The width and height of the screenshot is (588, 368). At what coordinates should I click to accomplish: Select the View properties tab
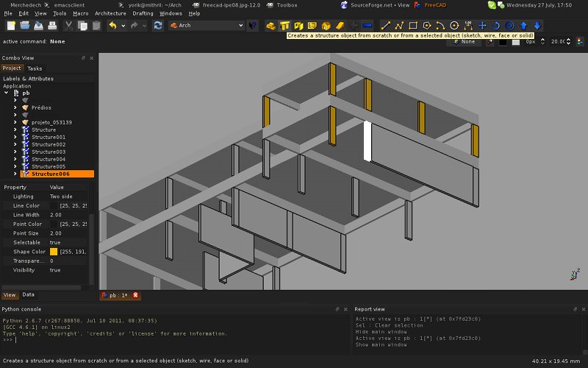click(x=10, y=295)
